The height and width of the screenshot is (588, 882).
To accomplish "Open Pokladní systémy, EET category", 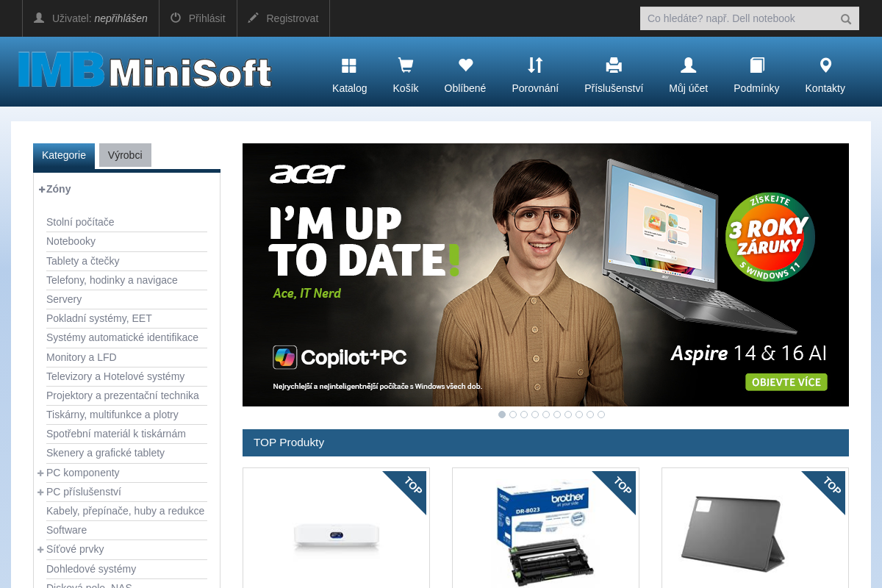I will (99, 318).
